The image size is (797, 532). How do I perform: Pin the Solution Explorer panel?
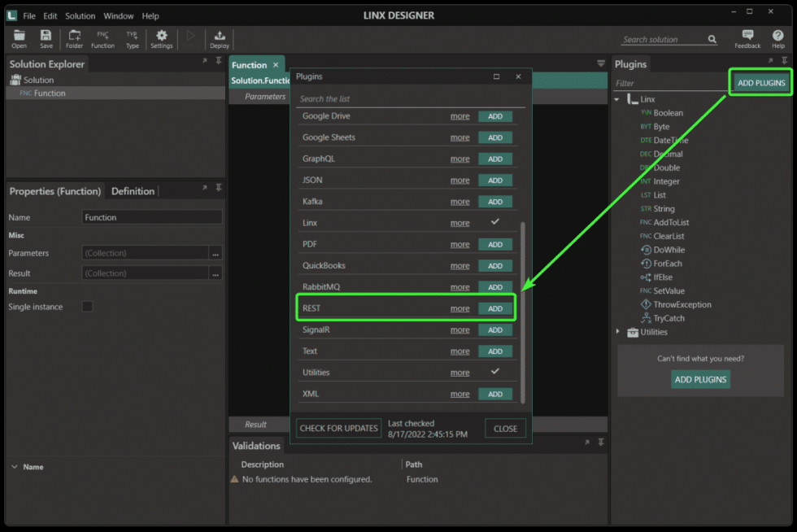point(219,60)
